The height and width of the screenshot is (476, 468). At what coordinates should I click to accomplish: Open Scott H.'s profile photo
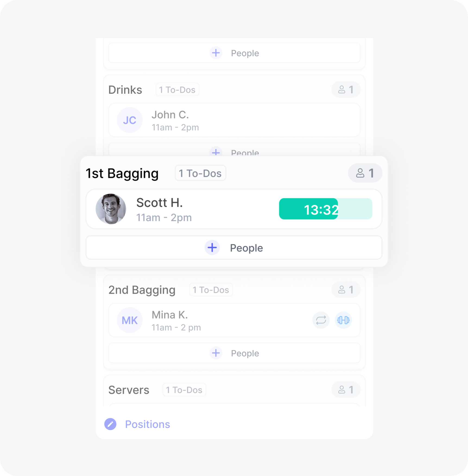[x=111, y=209]
